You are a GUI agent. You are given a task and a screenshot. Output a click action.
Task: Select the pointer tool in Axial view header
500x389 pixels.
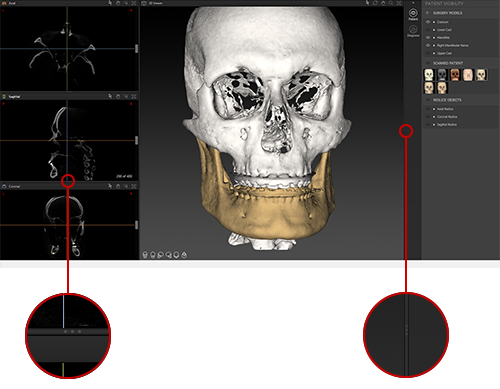point(110,3)
